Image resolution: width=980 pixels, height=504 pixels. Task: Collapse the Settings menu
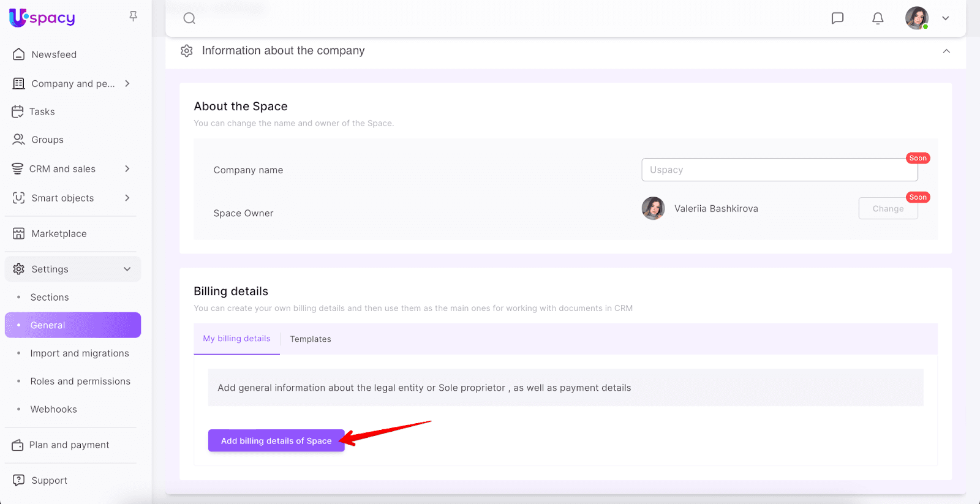[x=127, y=269]
